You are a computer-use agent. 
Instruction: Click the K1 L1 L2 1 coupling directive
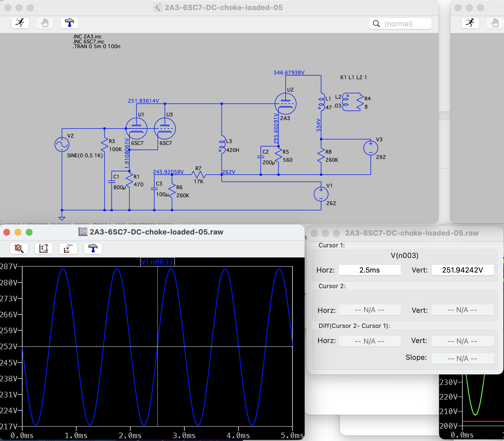coord(353,77)
